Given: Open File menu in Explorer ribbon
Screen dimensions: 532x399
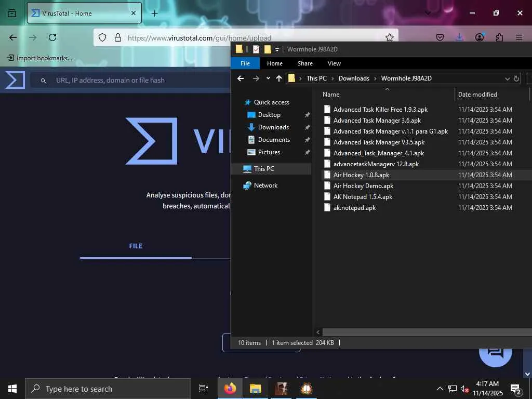Looking at the screenshot, I should (245, 63).
